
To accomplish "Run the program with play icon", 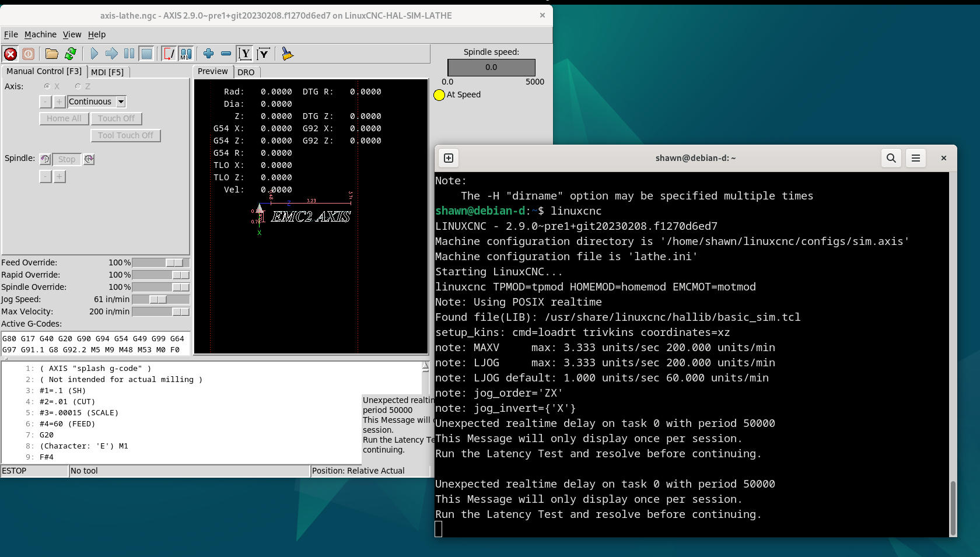I will point(94,54).
